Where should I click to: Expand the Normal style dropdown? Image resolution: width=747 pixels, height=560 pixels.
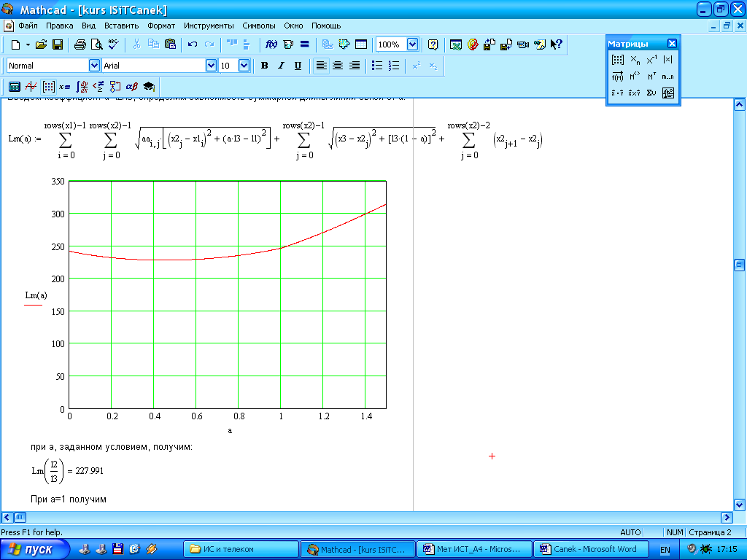(x=94, y=65)
